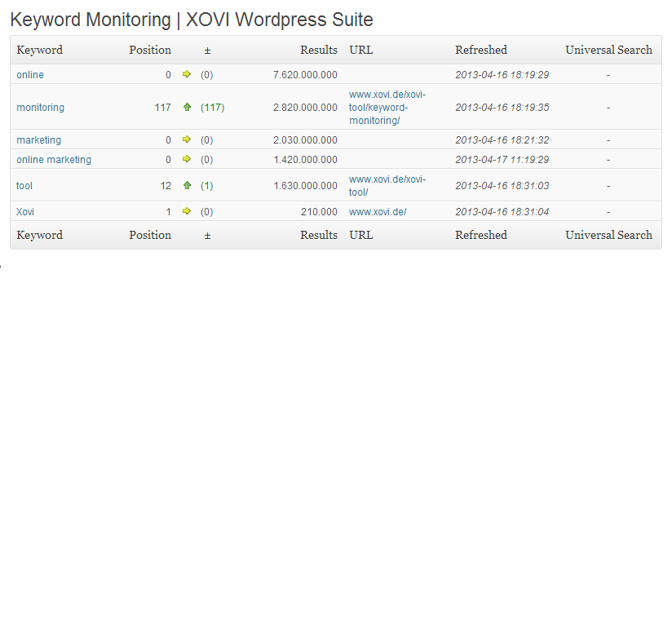Follow the www.xovi.de/ URL link
This screenshot has width=672, height=641.
[x=378, y=212]
